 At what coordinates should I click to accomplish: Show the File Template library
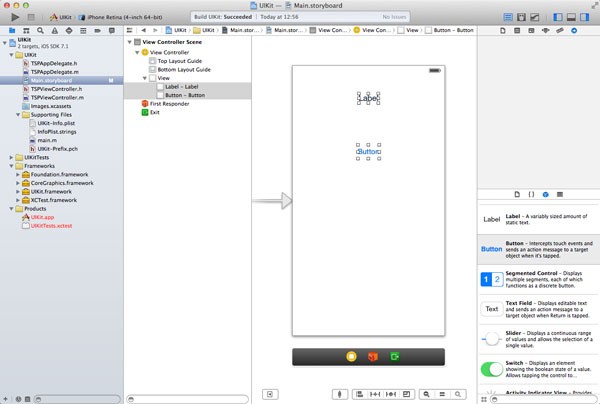[517, 194]
